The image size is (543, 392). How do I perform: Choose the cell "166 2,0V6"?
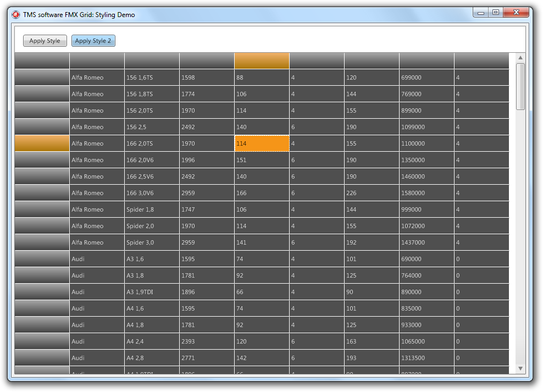coord(152,160)
